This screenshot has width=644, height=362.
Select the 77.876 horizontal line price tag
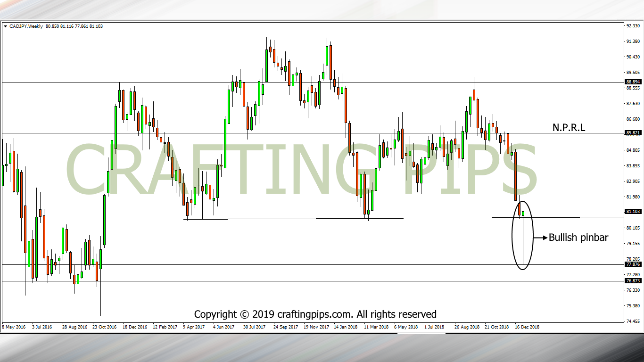tap(633, 264)
